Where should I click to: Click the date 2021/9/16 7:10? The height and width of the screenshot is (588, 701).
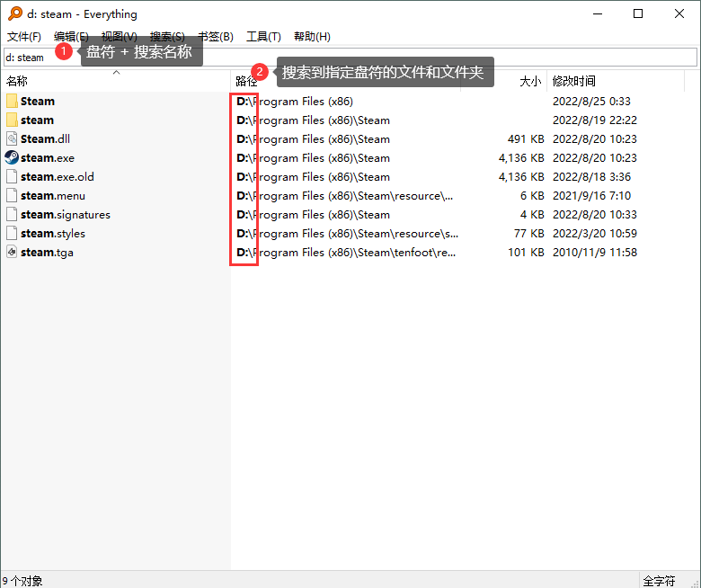pos(591,196)
